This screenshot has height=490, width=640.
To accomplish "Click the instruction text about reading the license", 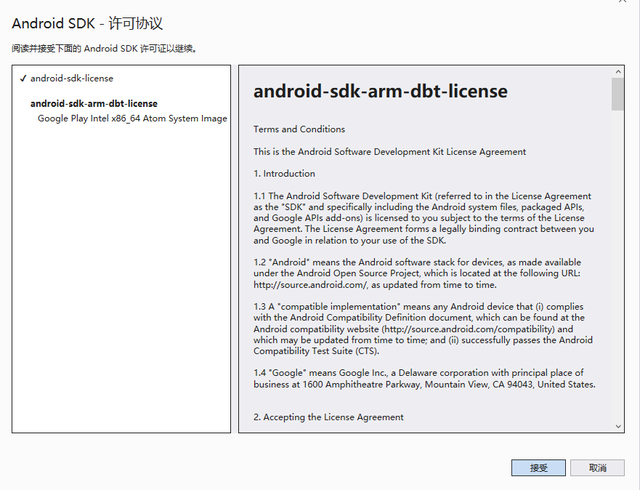I will pyautogui.click(x=104, y=49).
